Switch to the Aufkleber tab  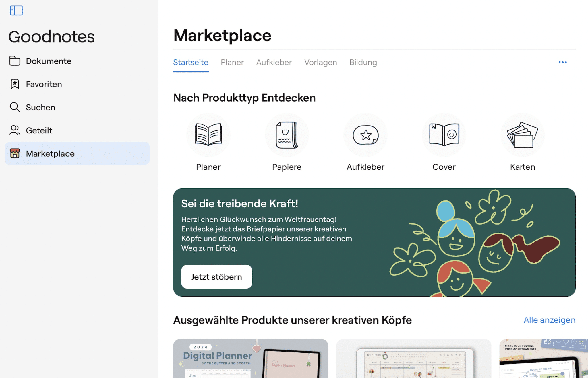pyautogui.click(x=274, y=62)
